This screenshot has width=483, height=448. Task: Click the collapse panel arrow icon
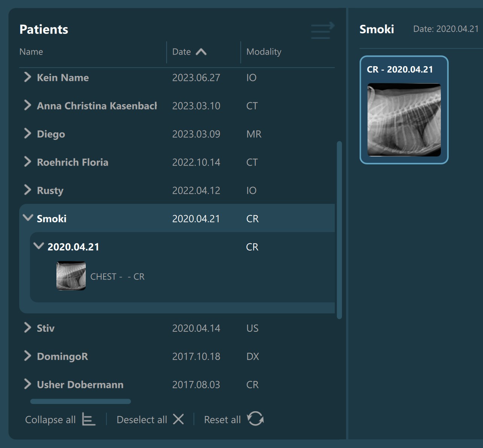(x=322, y=30)
